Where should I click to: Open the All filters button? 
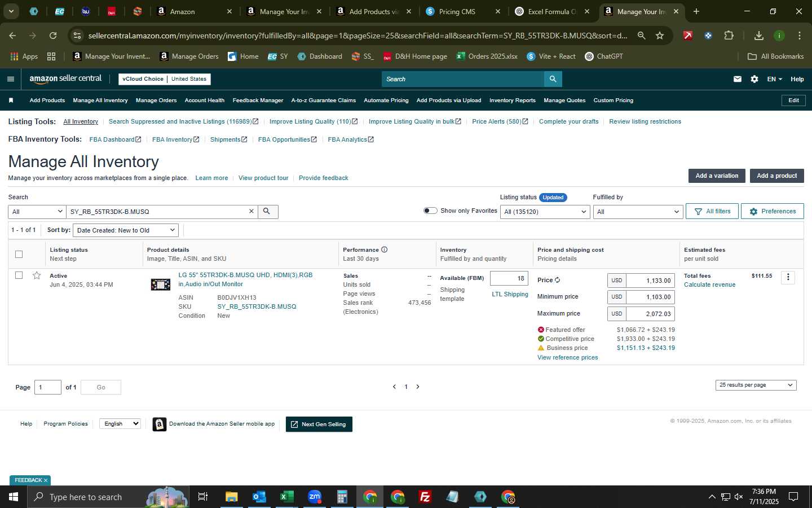pos(712,211)
